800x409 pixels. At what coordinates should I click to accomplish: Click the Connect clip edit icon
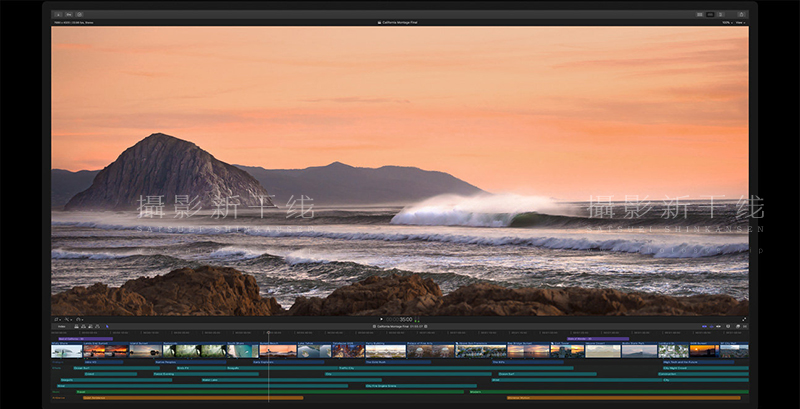coord(76,326)
